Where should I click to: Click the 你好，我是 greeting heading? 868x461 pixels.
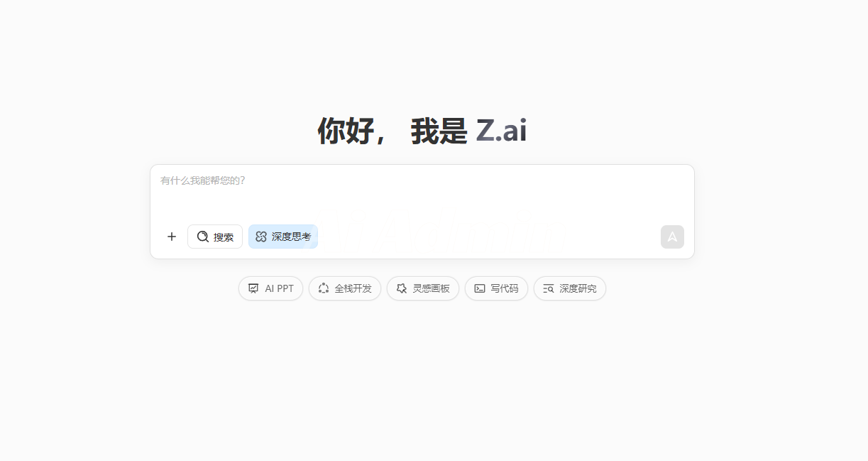[392, 131]
